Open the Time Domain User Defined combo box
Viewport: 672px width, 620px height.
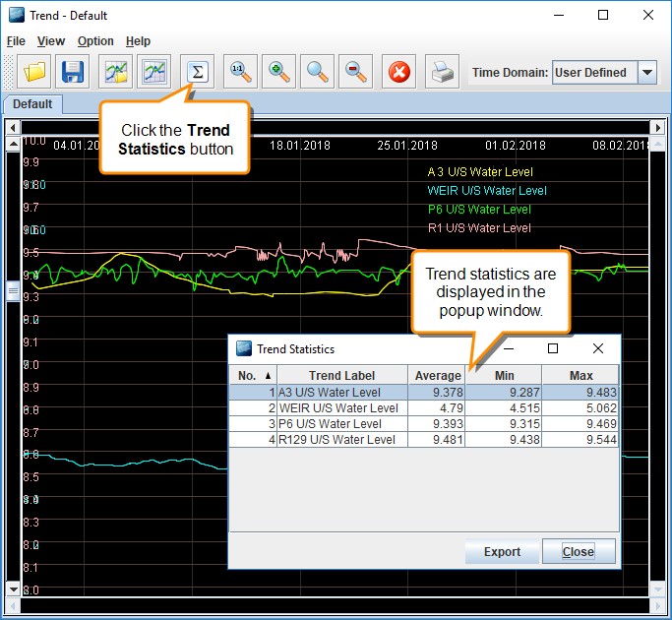tap(591, 72)
